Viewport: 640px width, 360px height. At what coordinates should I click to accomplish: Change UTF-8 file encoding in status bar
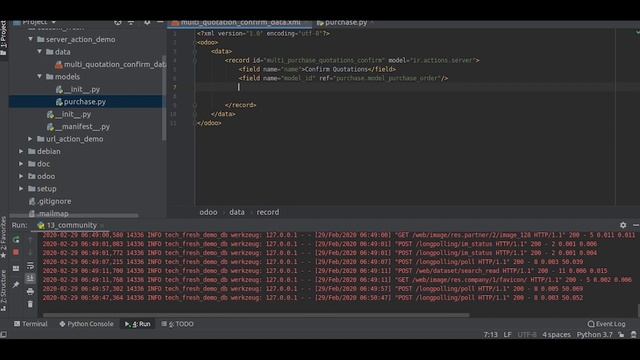tap(527, 335)
